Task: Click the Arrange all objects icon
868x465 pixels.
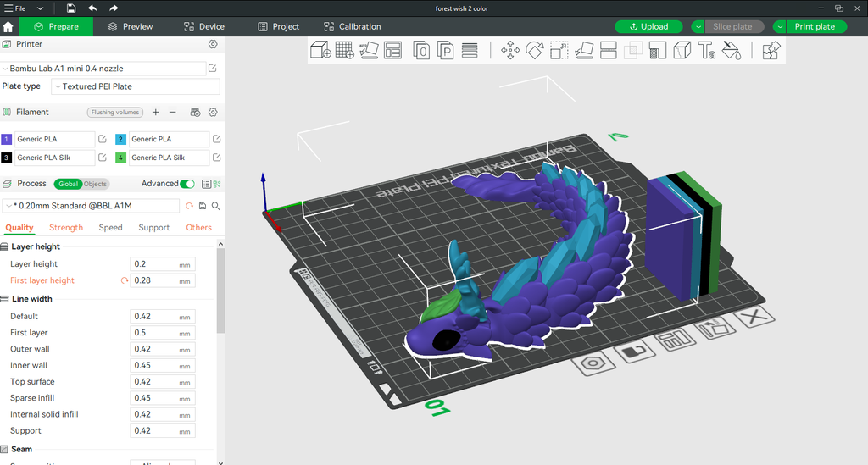Action: click(392, 51)
